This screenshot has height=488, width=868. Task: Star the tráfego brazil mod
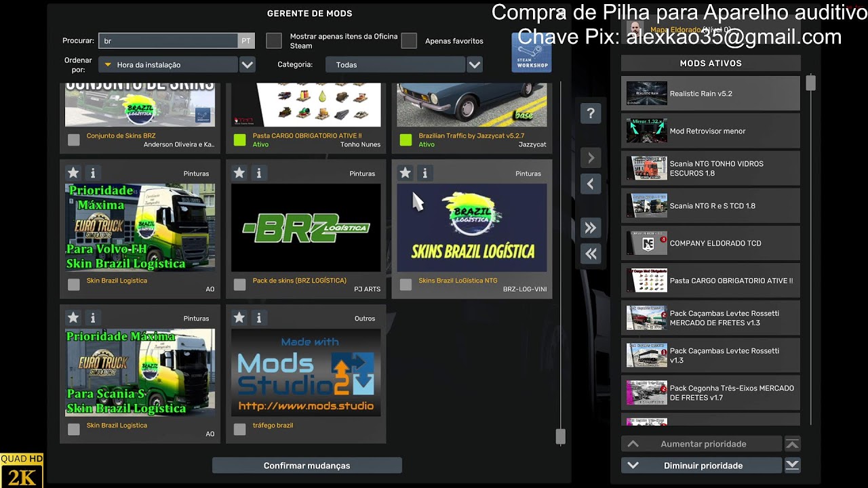point(239,317)
